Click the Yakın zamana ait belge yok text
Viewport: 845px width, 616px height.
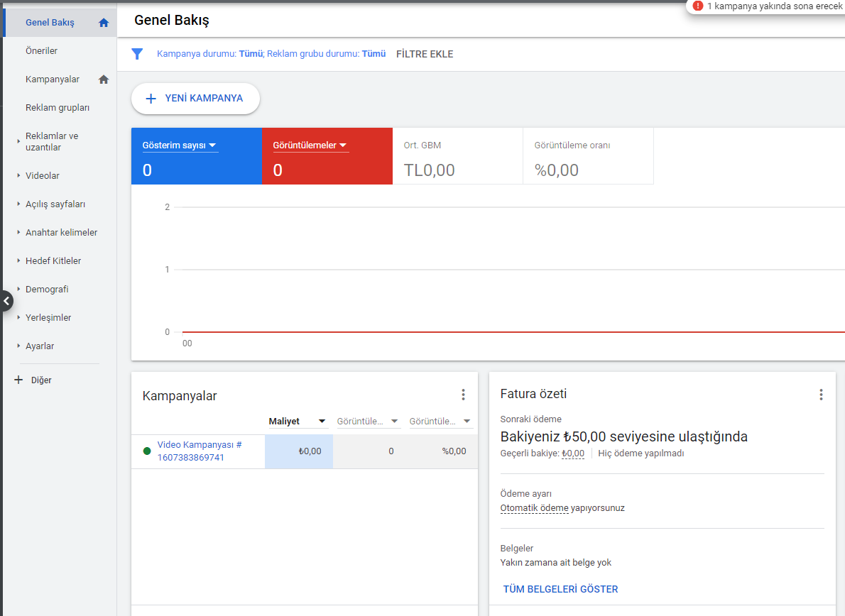tap(555, 562)
